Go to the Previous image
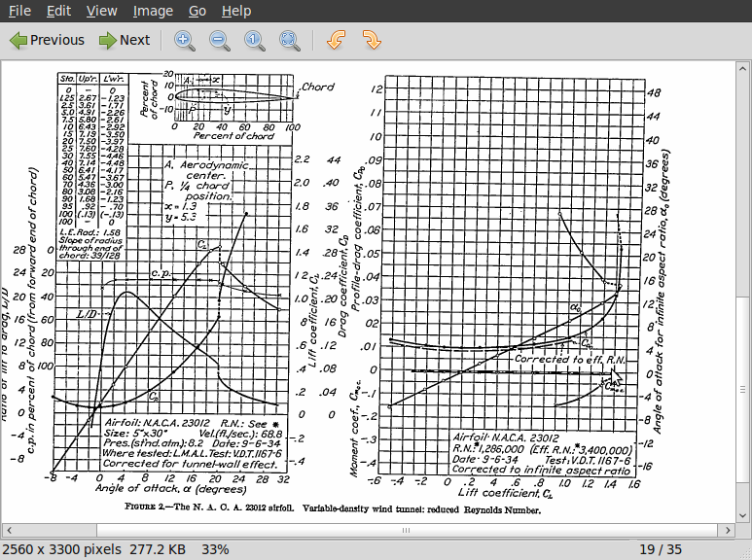The height and width of the screenshot is (560, 752). coord(47,40)
